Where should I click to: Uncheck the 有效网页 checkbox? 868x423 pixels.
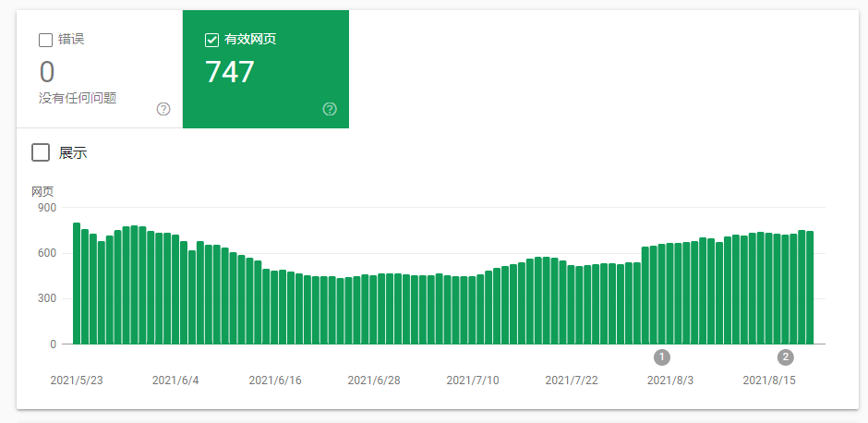[x=211, y=40]
